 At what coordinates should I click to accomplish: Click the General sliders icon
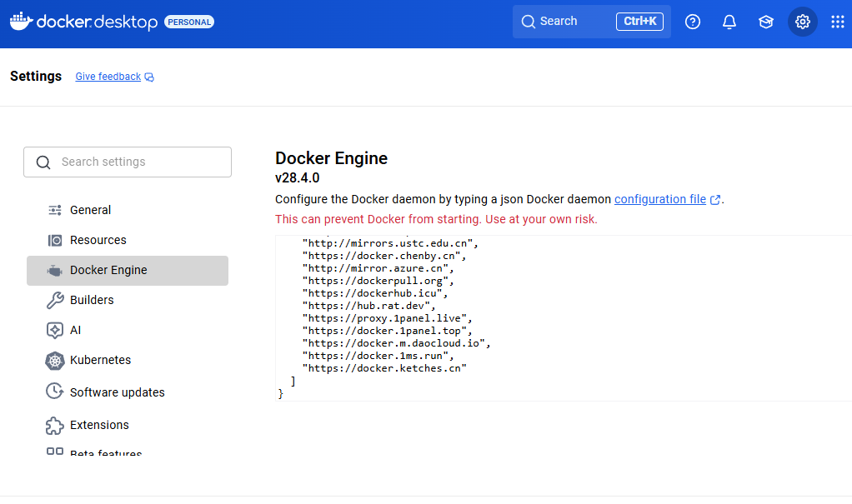point(55,210)
